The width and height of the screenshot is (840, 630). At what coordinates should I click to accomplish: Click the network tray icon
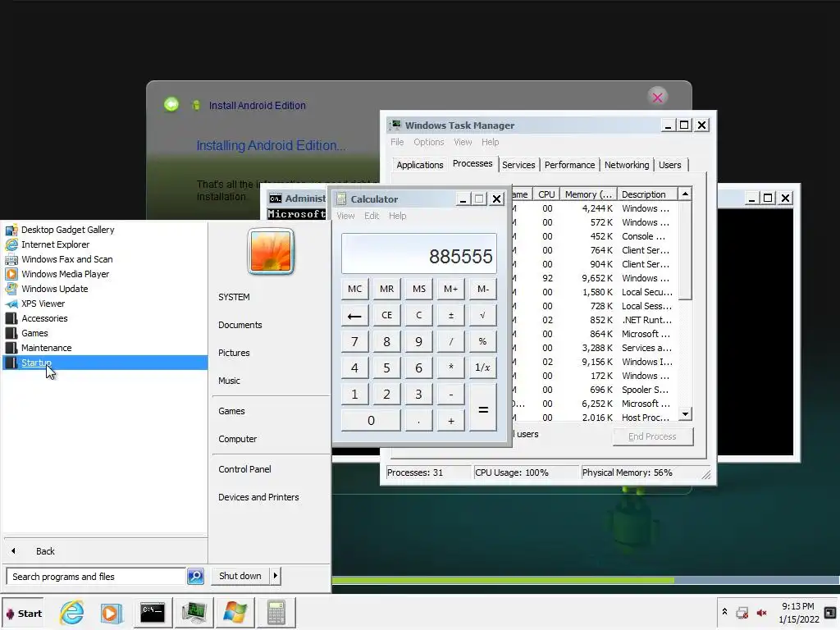coord(742,613)
